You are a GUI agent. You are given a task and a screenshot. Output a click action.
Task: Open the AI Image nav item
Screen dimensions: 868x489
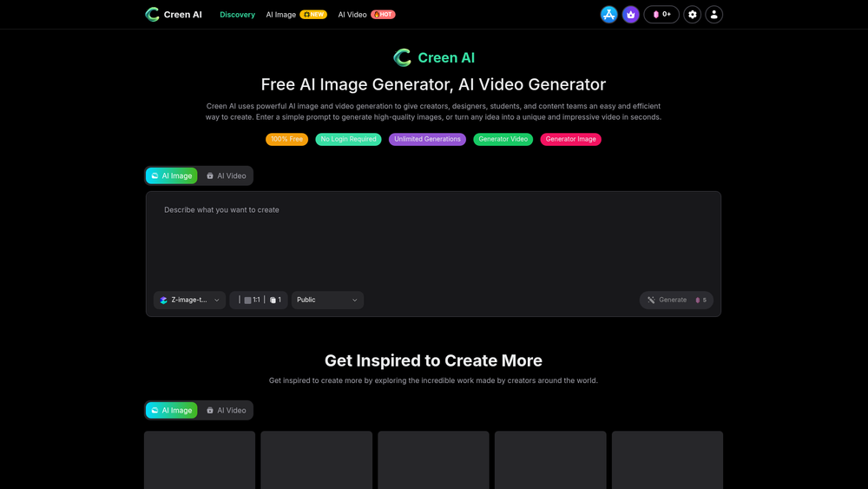click(x=280, y=15)
